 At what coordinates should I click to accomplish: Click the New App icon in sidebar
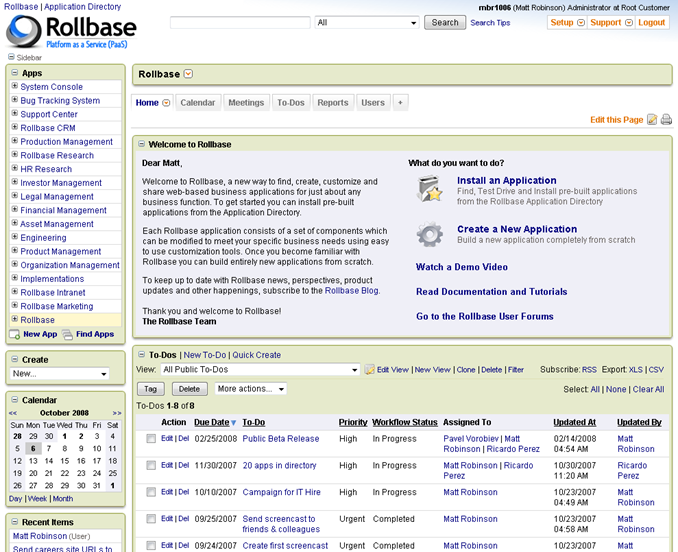click(14, 335)
